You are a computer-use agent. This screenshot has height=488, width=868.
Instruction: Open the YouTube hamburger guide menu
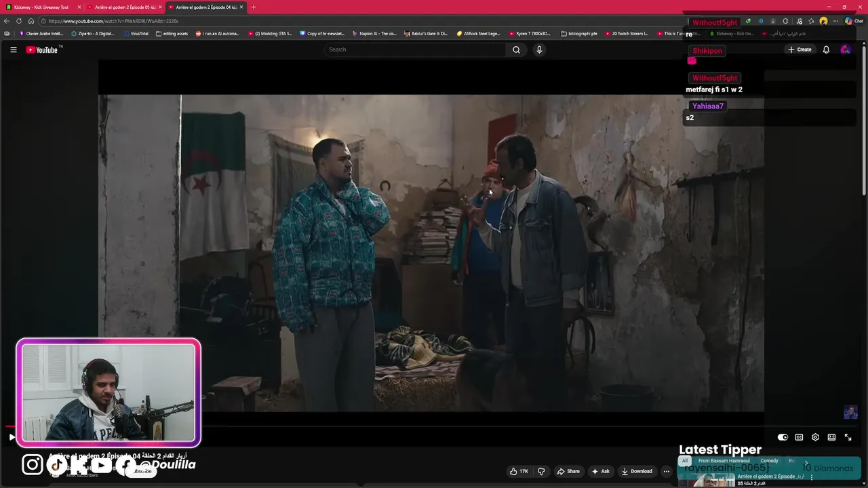[x=13, y=49]
